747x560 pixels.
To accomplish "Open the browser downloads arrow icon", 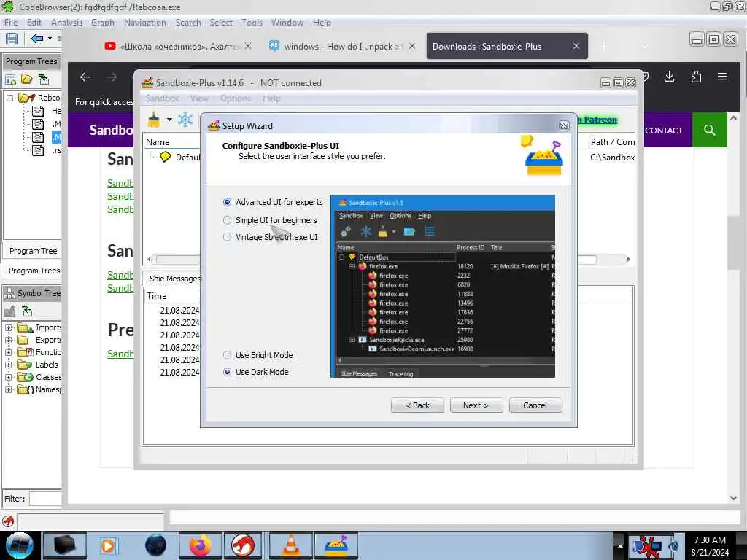I will 670,77.
